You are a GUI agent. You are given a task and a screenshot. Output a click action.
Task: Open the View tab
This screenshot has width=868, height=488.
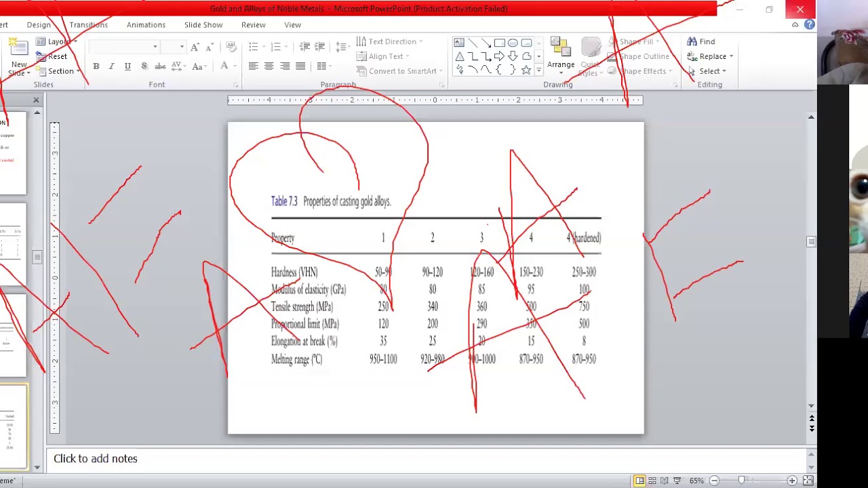292,25
